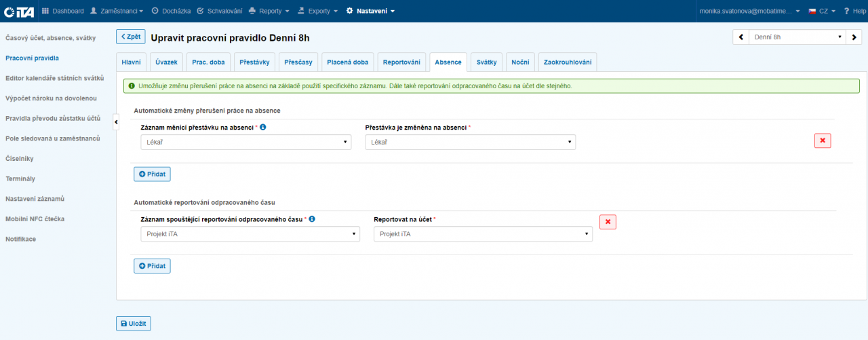Click the Uložit save button

tap(134, 324)
